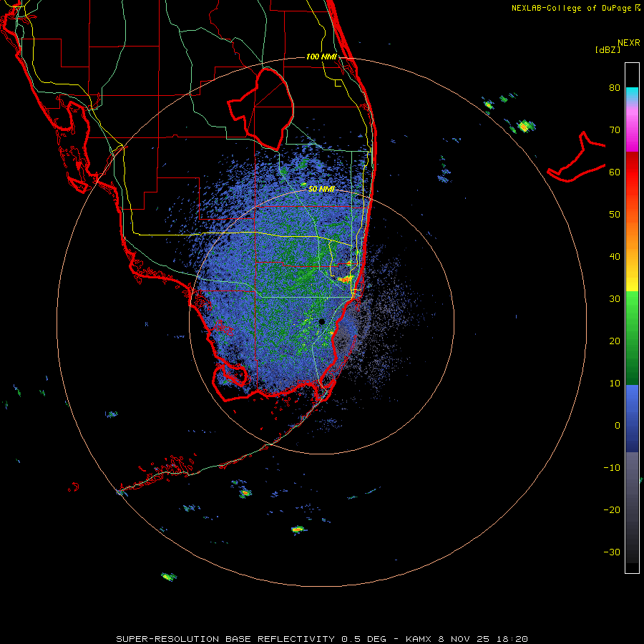Click the 100 NMI range ring label
Image resolution: width=644 pixels, height=644 pixels.
321,57
